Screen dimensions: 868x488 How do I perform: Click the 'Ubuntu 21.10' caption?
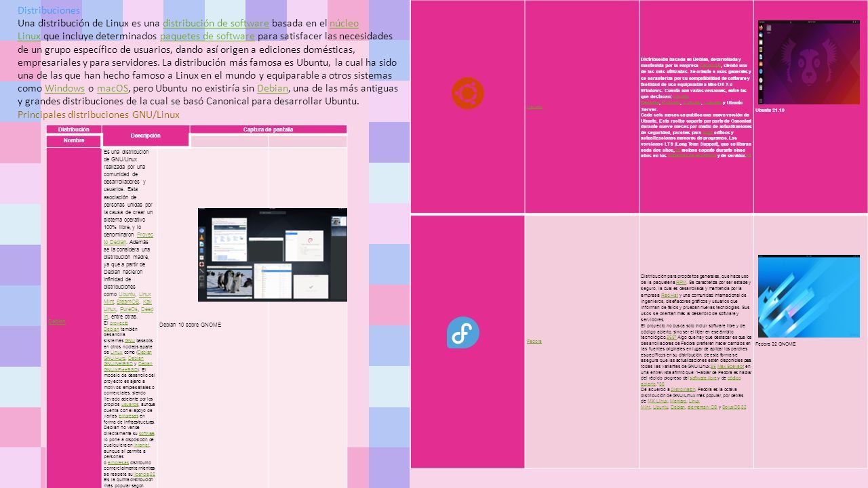tap(770, 110)
